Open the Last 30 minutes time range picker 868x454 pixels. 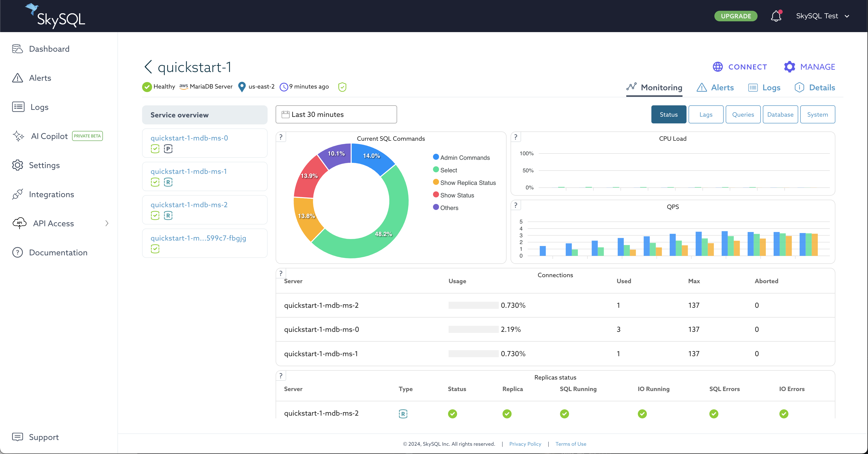[x=336, y=115]
